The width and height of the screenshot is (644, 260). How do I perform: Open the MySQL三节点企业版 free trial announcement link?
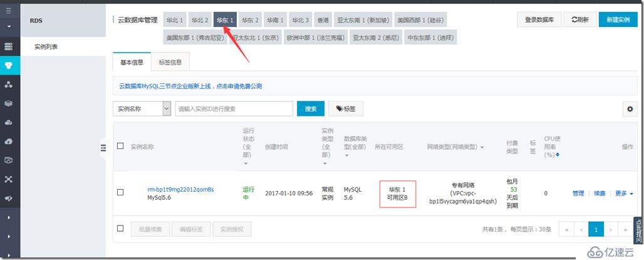click(x=190, y=86)
